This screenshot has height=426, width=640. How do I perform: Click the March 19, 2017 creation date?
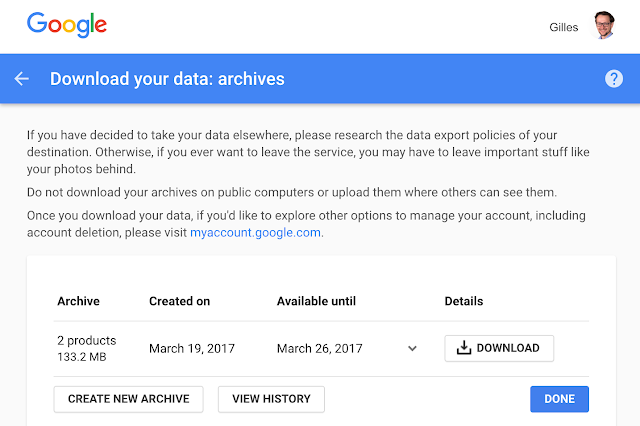[191, 348]
